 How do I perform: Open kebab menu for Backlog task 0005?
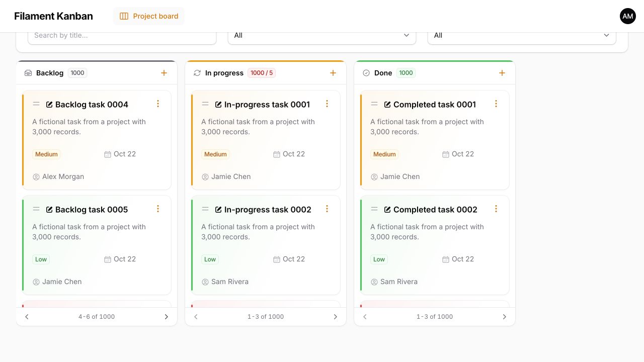click(158, 209)
